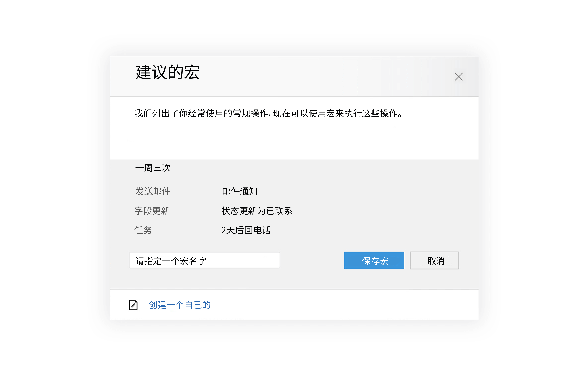
Task: Select the 2天后回电话 task value
Action: (246, 230)
